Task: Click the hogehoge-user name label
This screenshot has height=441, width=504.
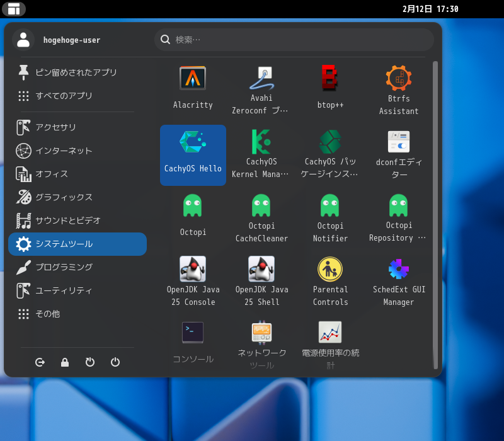Action: 72,40
